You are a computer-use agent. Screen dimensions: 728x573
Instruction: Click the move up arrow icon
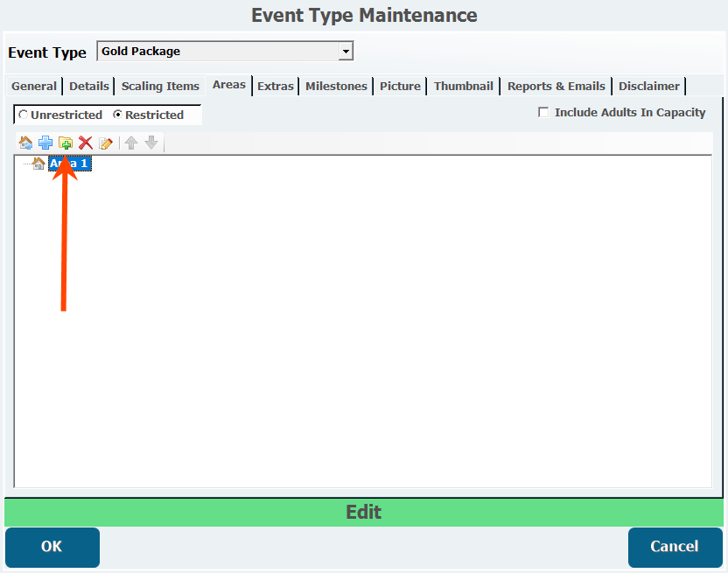[131, 143]
